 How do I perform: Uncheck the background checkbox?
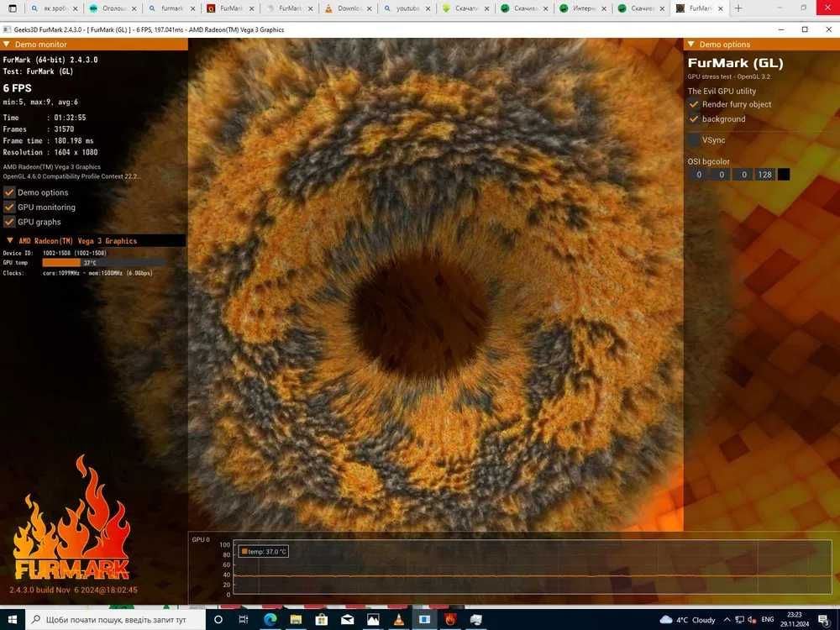click(694, 119)
